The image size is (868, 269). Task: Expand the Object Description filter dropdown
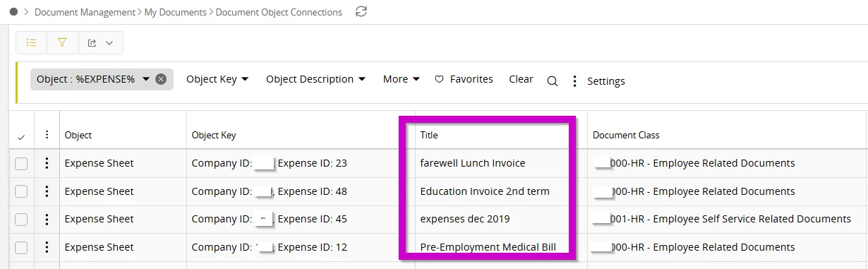coord(315,79)
